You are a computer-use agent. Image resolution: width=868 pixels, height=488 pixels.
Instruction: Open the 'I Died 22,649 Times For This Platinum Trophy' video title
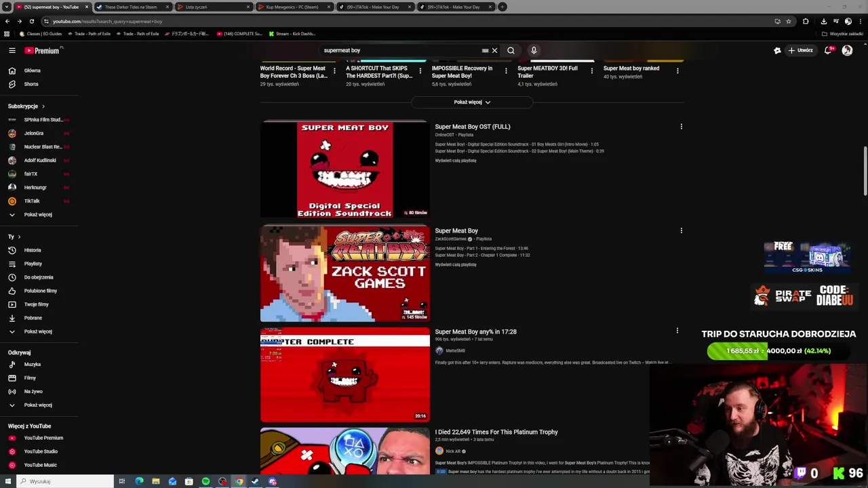click(496, 432)
